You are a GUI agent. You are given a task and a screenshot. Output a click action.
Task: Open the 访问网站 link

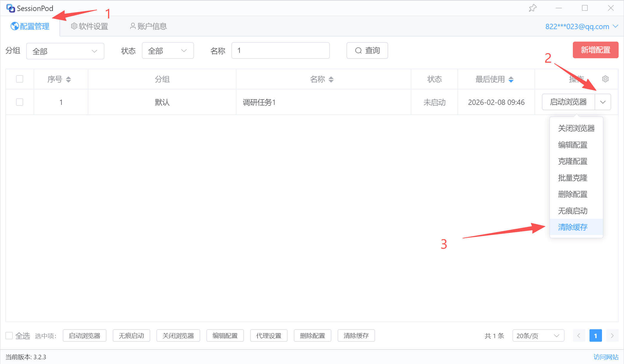(x=606, y=357)
